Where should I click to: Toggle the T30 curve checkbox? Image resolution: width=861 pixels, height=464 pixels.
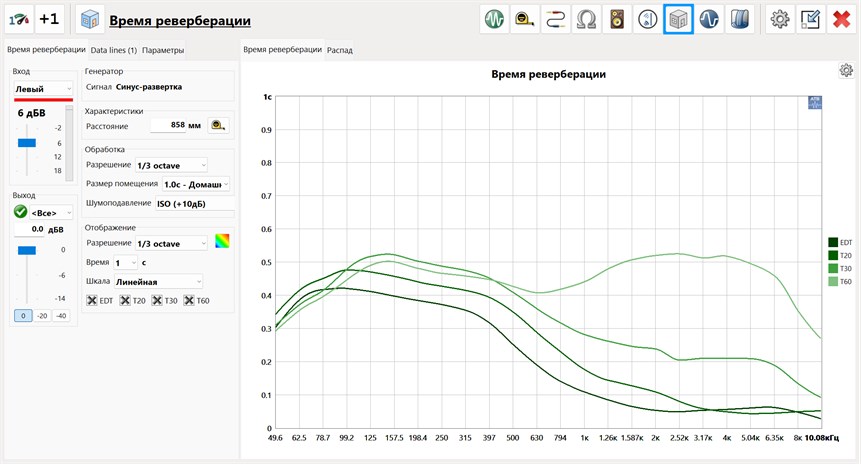157,301
